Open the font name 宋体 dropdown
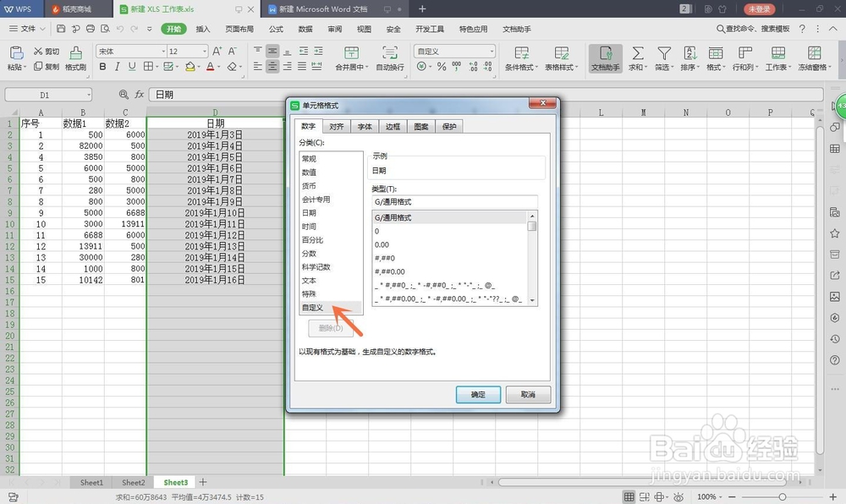The height and width of the screenshot is (504, 846). coord(163,52)
